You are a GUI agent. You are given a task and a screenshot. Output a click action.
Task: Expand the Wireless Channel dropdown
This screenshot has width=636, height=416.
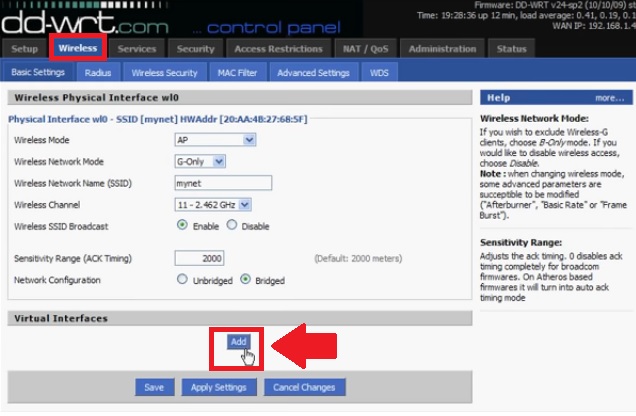point(213,204)
